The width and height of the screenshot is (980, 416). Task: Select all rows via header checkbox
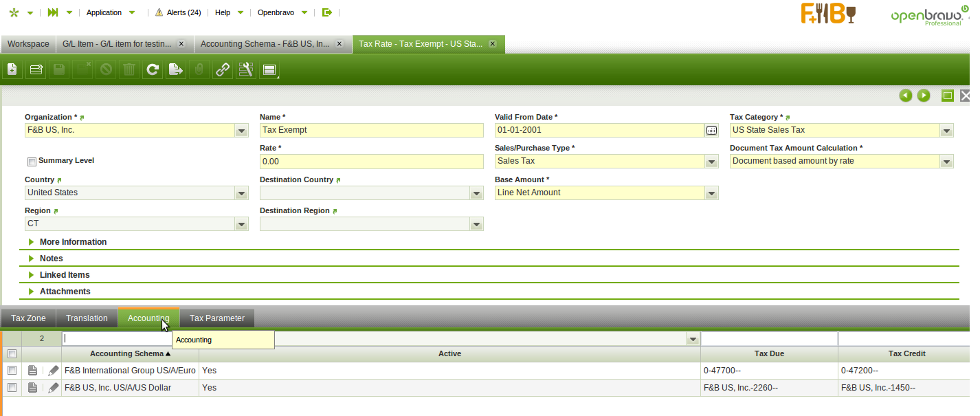click(11, 354)
